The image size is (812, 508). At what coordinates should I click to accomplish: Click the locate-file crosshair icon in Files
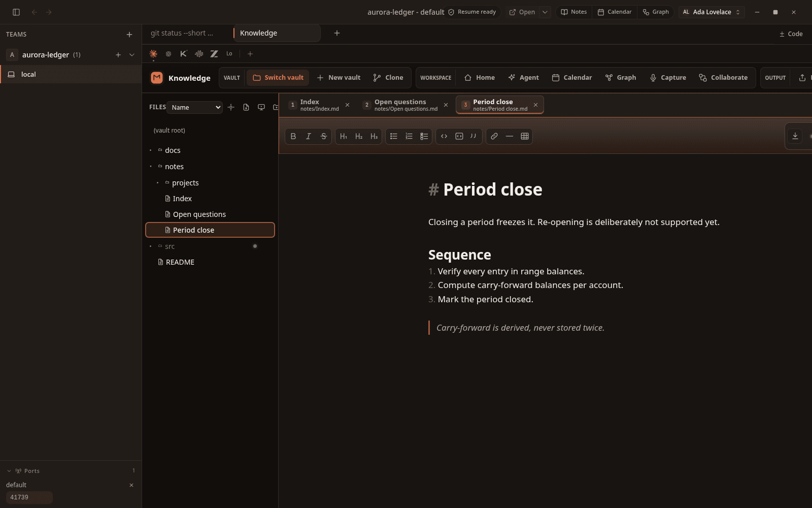(231, 107)
